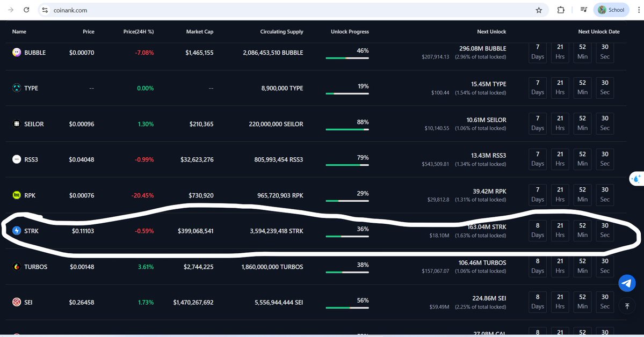644x337 pixels.
Task: Click the Next Unlock column header
Action: pos(491,32)
